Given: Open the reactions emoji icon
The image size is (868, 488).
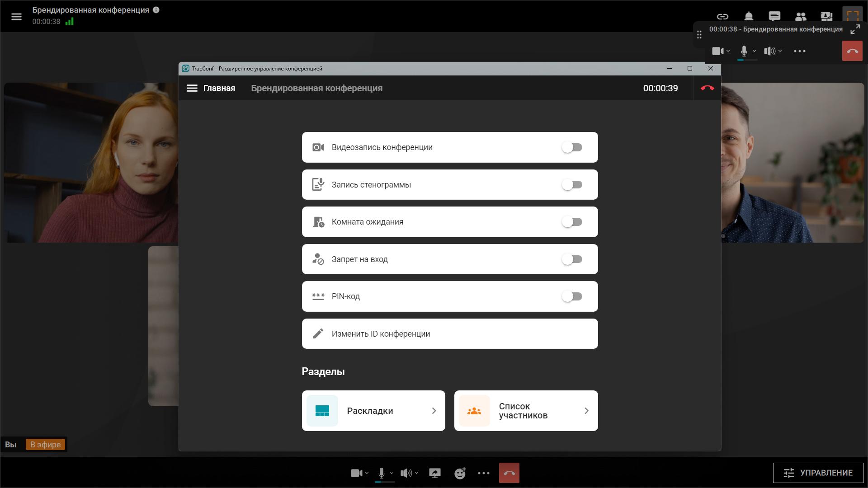Looking at the screenshot, I should coord(460,473).
